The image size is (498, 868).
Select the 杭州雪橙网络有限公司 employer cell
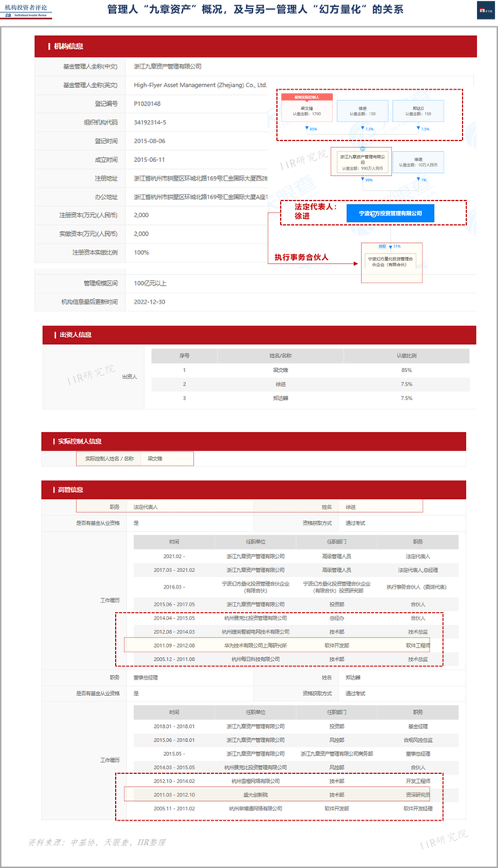point(256,781)
